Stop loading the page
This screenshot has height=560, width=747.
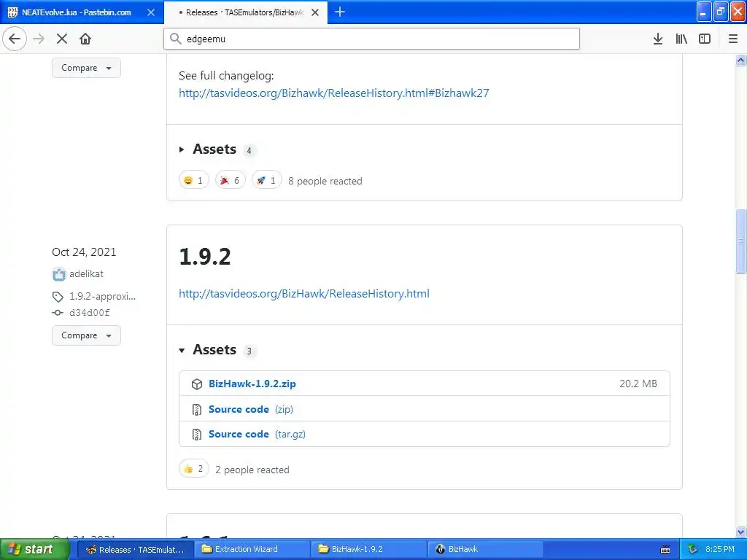point(62,39)
